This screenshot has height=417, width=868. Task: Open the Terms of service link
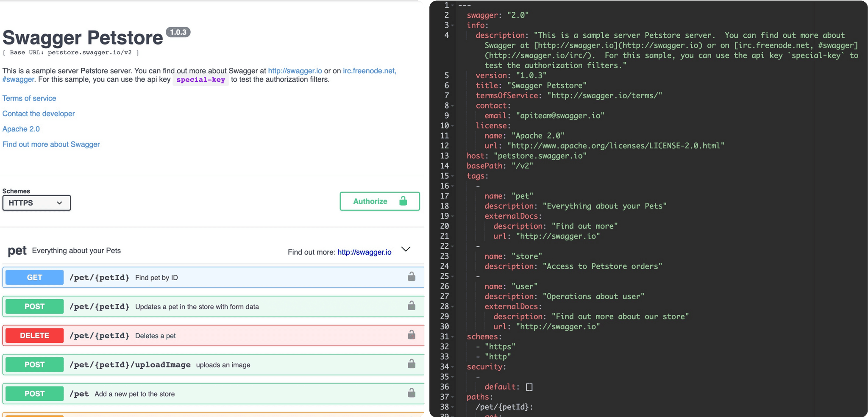point(29,98)
